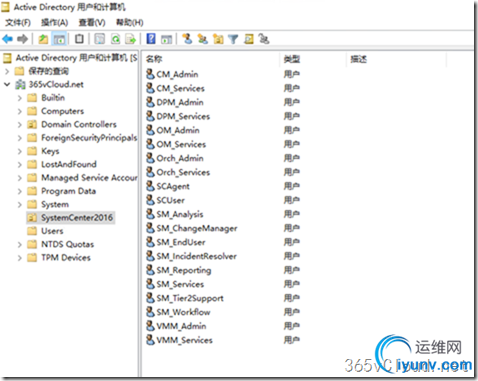Click the green Refresh toolbar icon

click(115, 39)
